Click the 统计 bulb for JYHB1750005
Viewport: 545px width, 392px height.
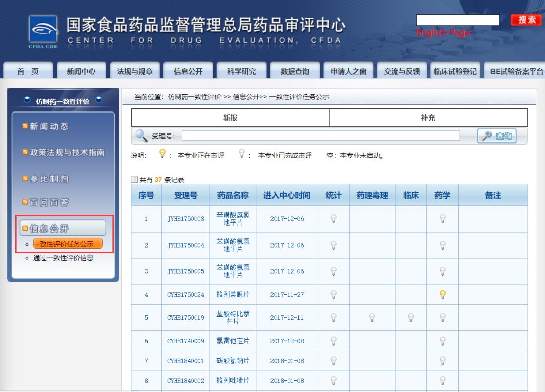(x=334, y=271)
